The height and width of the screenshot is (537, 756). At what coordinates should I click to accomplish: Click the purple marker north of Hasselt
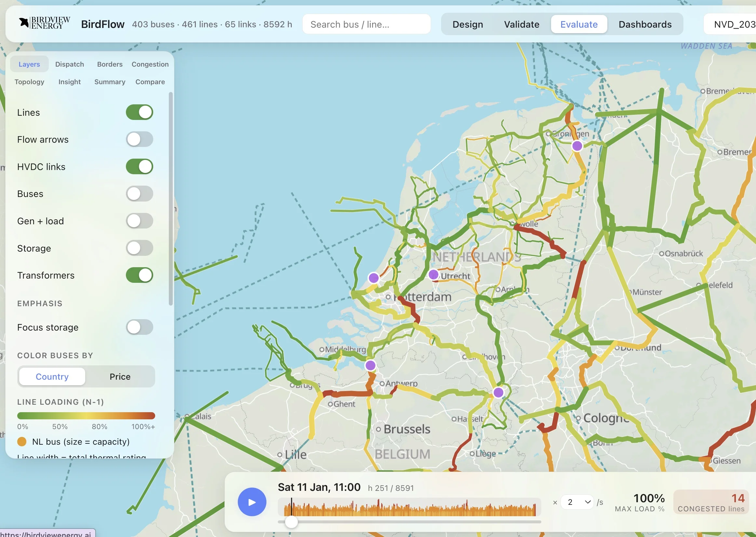pyautogui.click(x=498, y=392)
